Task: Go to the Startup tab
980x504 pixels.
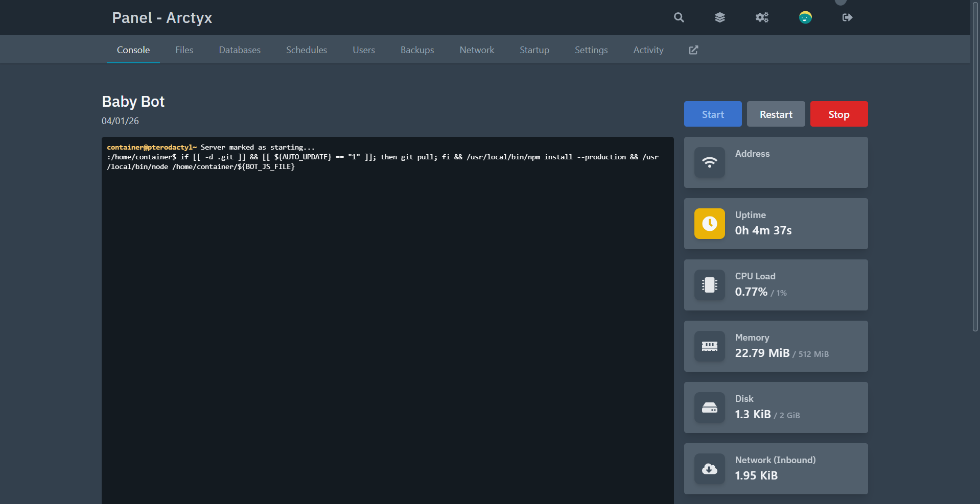Action: point(534,50)
